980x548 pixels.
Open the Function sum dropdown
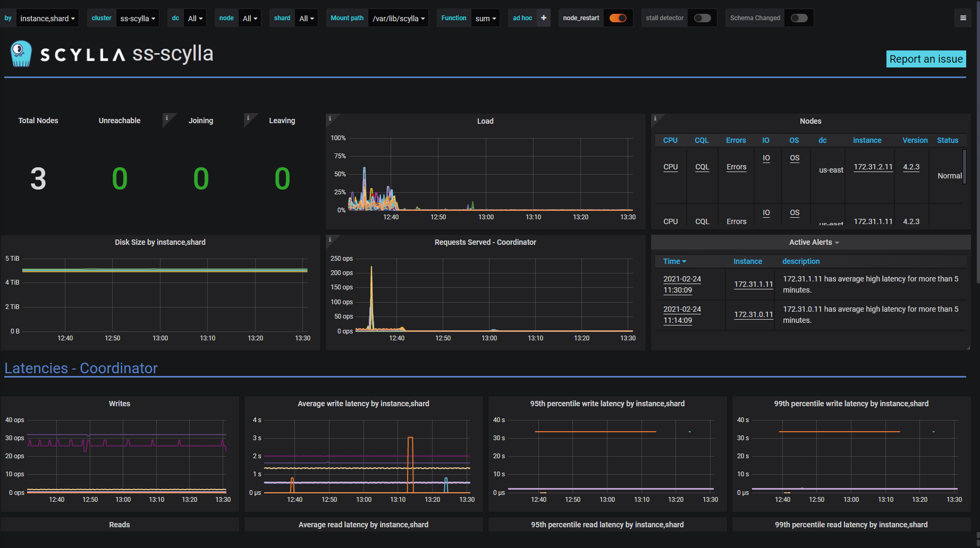tap(485, 18)
